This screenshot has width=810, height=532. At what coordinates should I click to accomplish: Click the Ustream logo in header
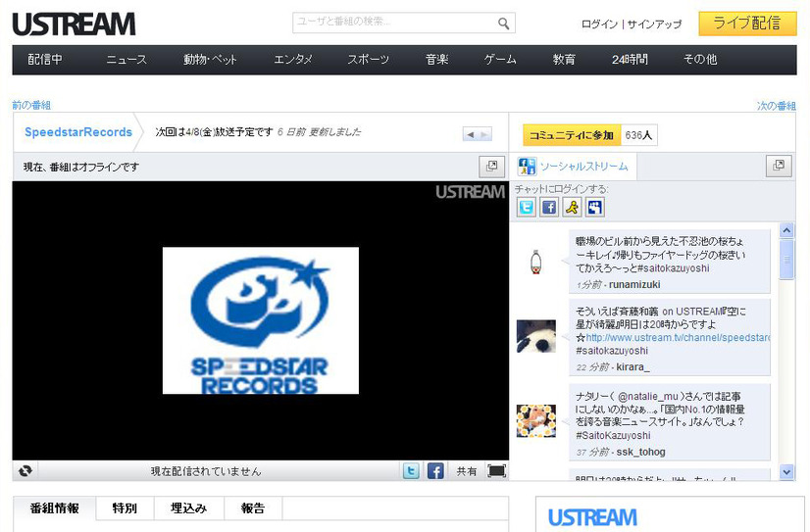click(x=74, y=24)
